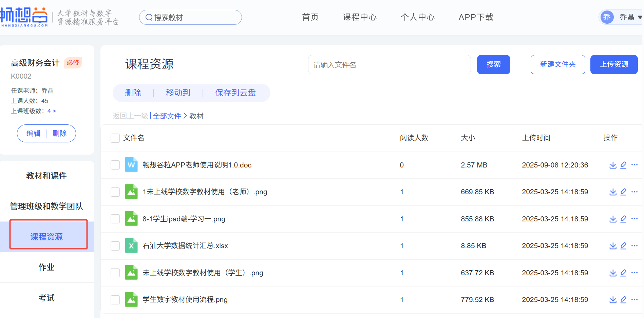Image resolution: width=644 pixels, height=318 pixels.
Task: Select checkbox for 畅想谷粒APP老师使用说明1.0.doc
Action: pyautogui.click(x=115, y=165)
